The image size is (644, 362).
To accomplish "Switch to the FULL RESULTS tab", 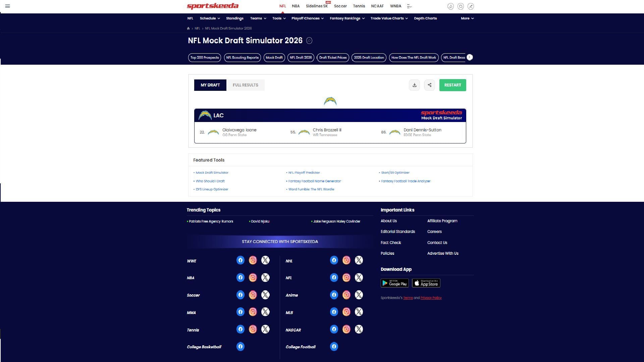I will click(246, 85).
